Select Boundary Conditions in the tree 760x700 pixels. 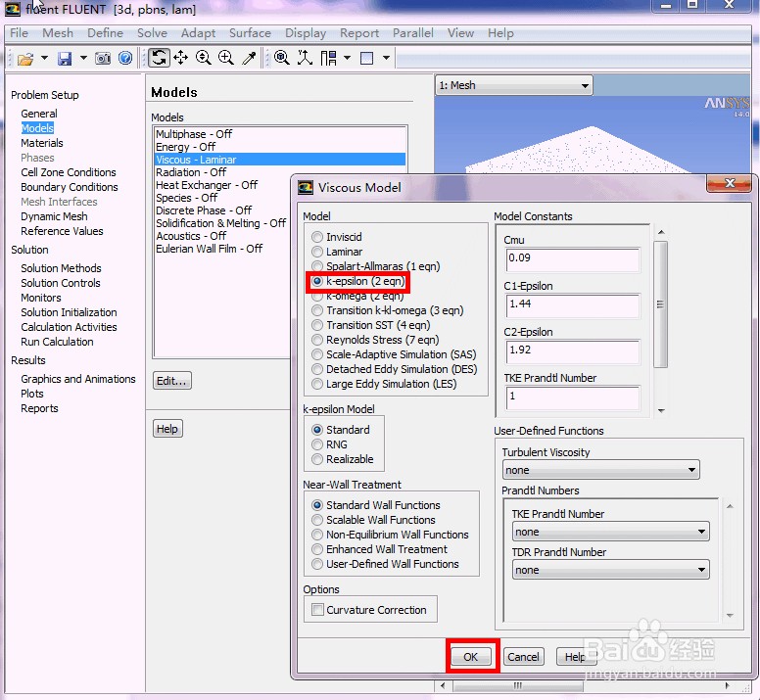click(70, 187)
